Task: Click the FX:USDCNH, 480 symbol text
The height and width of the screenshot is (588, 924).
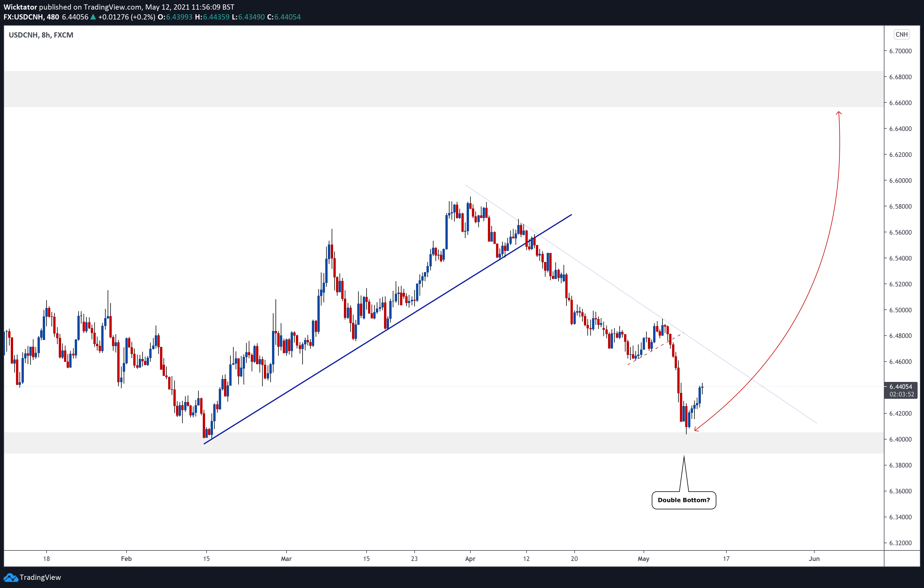Action: point(31,17)
